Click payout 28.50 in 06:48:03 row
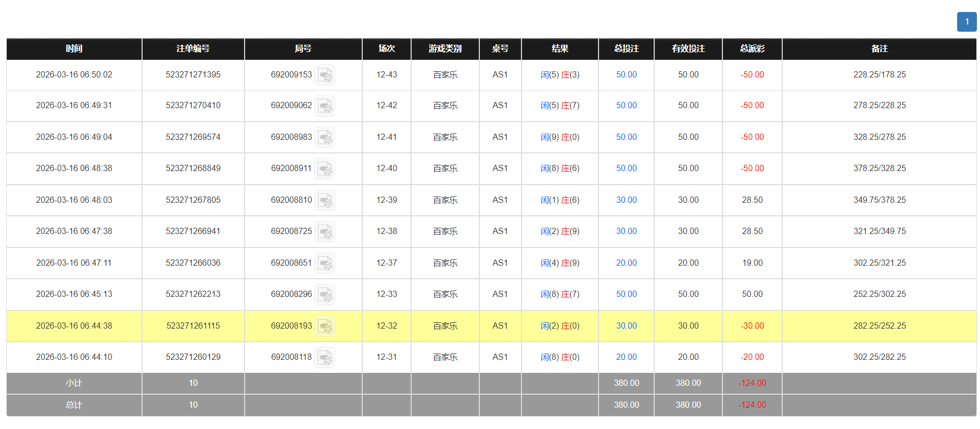 click(x=752, y=200)
